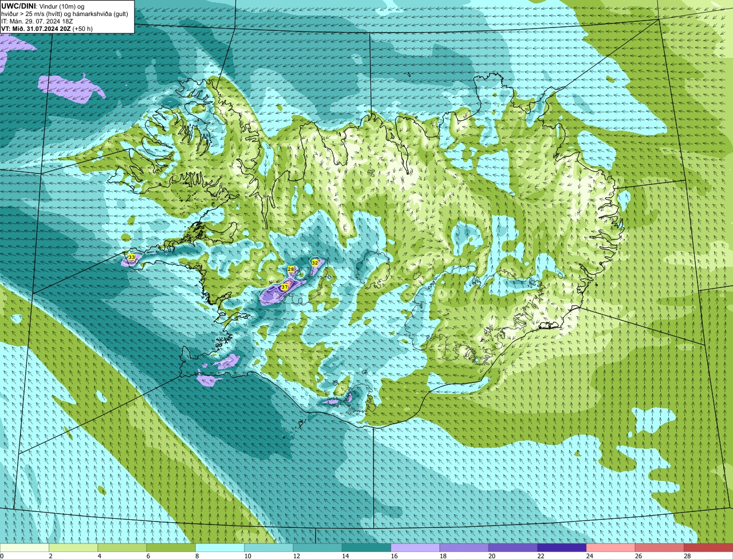This screenshot has height=560, width=733.
Task: Click the legend scale label '20'
Action: click(492, 556)
